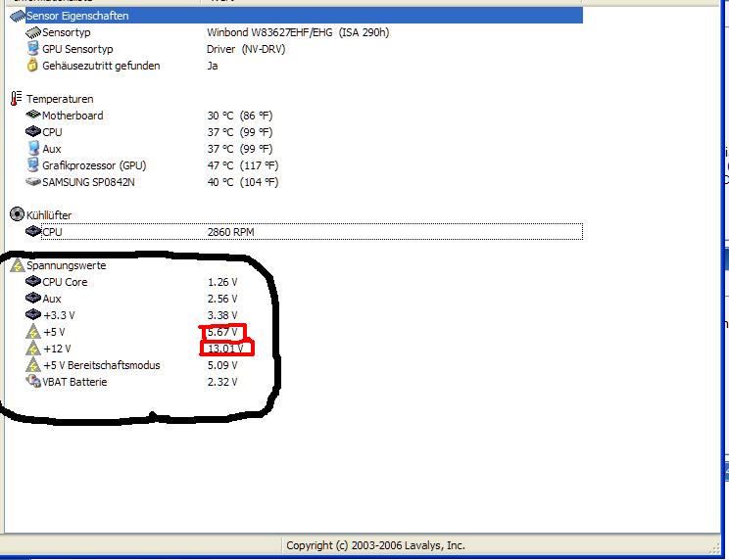This screenshot has height=560, width=729.
Task: Select the +5 V row label
Action: [x=54, y=333]
